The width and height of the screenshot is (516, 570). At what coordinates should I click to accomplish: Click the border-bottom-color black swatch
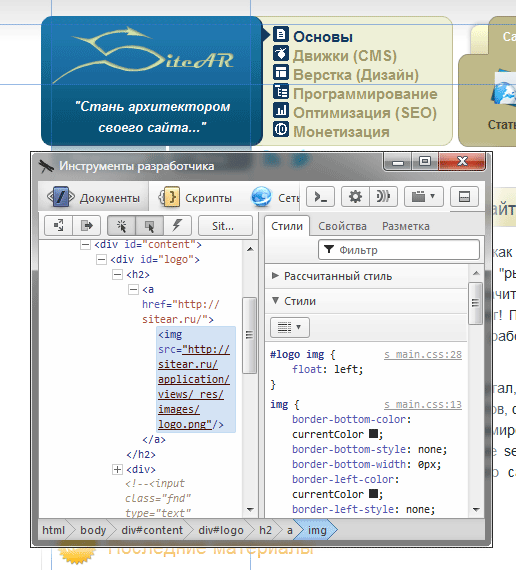tap(373, 434)
